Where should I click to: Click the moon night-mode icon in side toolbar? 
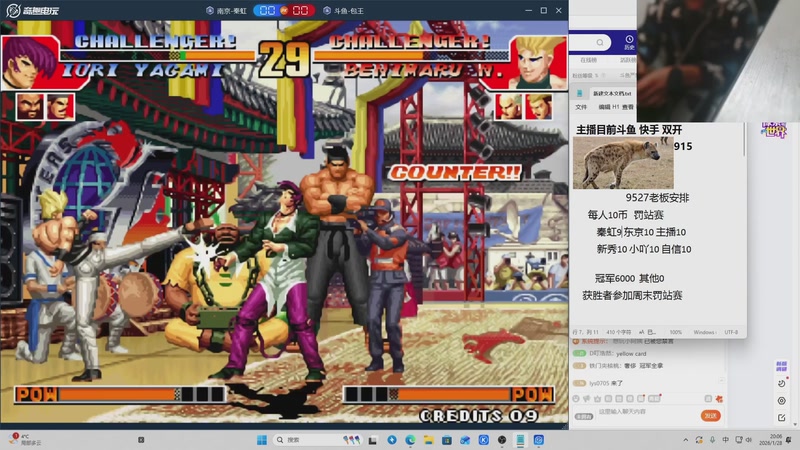(781, 384)
